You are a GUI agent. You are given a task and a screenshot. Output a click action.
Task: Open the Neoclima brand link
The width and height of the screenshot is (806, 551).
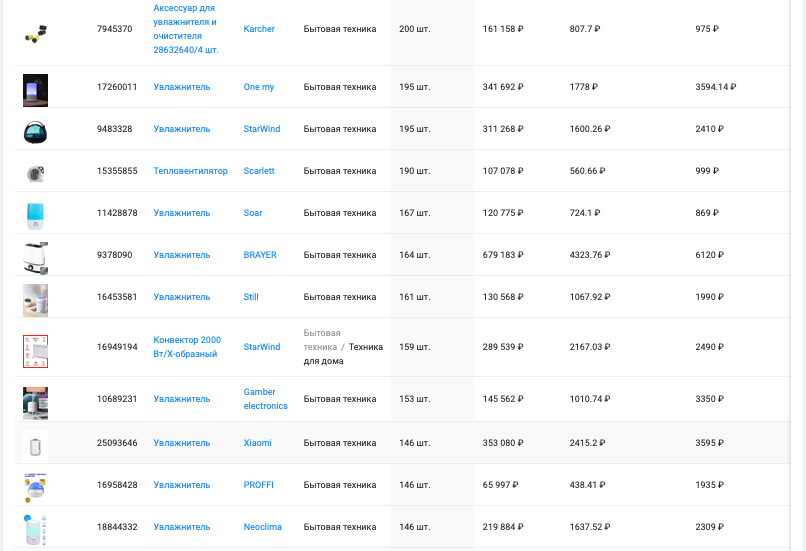coord(263,527)
